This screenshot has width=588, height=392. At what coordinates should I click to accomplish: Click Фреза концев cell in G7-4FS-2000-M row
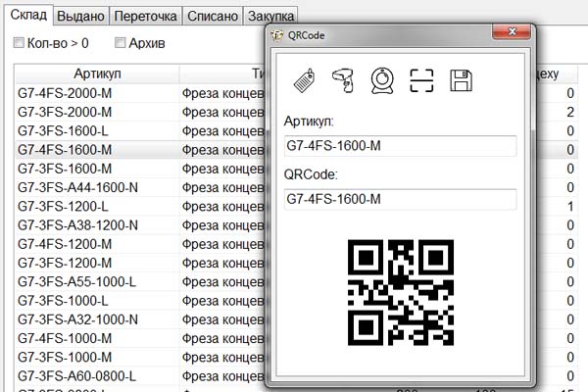[x=223, y=93]
